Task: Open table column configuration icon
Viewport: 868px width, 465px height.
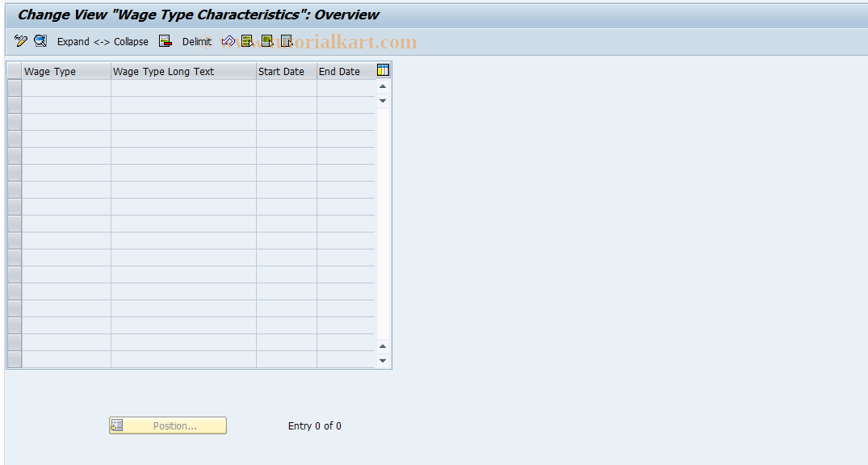Action: click(x=383, y=70)
